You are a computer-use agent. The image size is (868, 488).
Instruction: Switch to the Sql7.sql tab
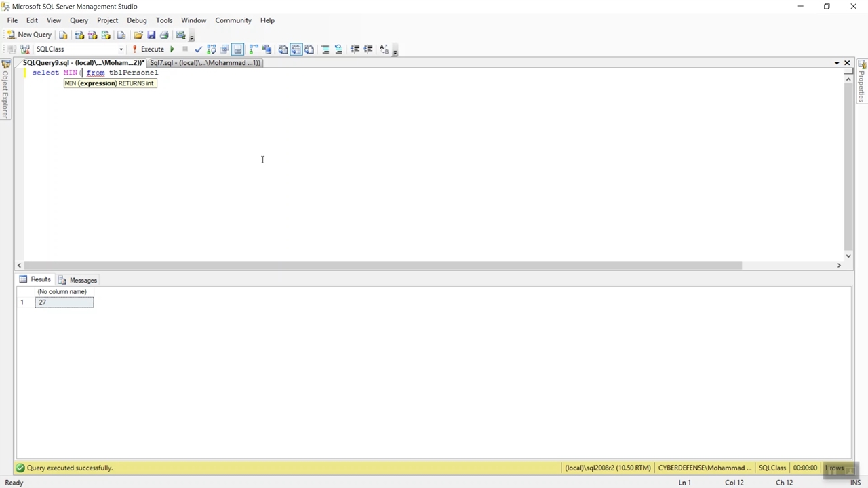point(204,63)
